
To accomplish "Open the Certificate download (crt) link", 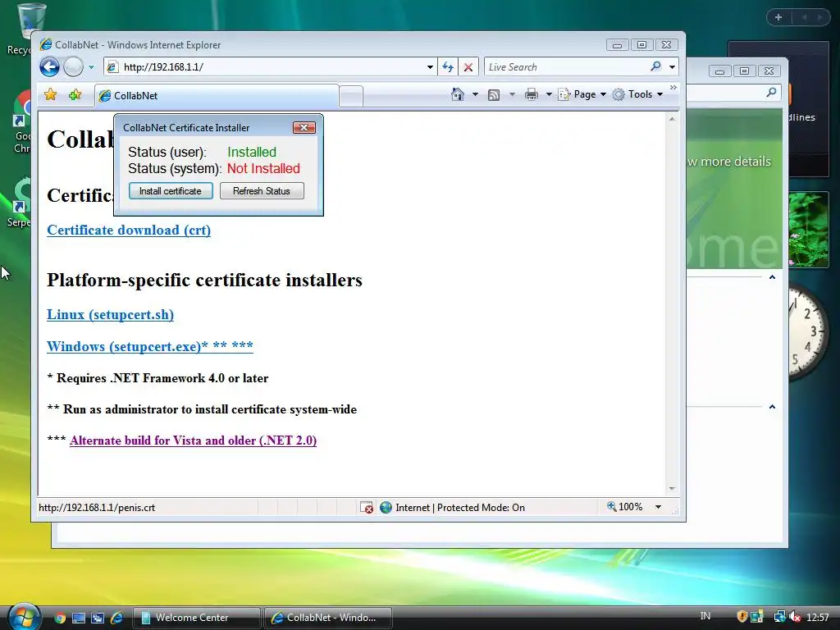I will [129, 230].
